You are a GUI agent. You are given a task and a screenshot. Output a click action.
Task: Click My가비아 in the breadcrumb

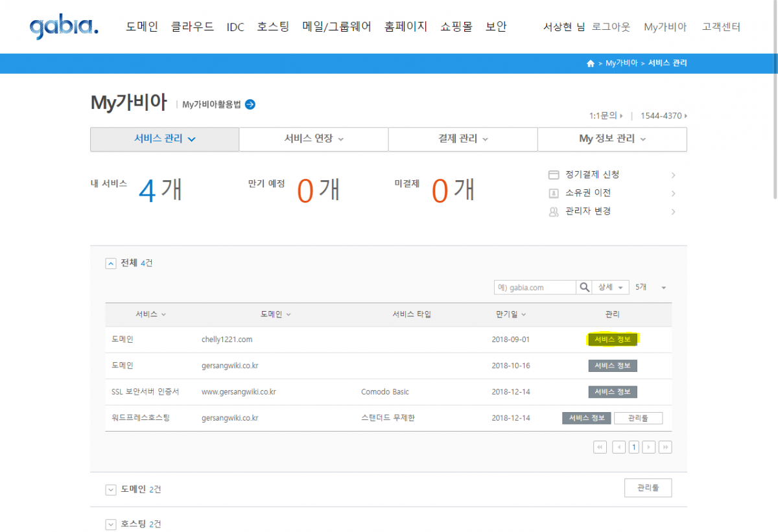tap(622, 64)
